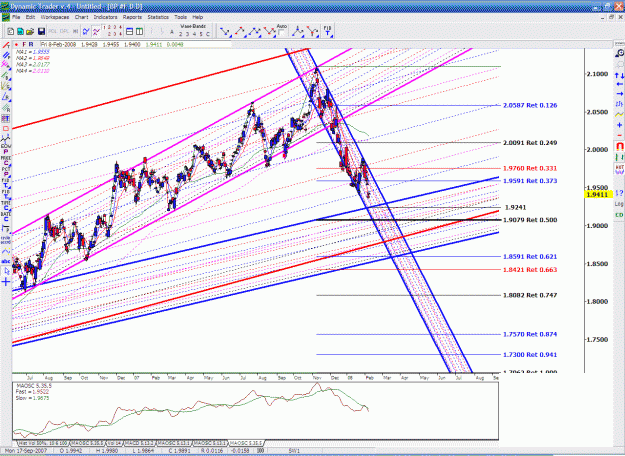The height and width of the screenshot is (456, 625).
Task: Toggle the R button above chart
Action: [31, 45]
